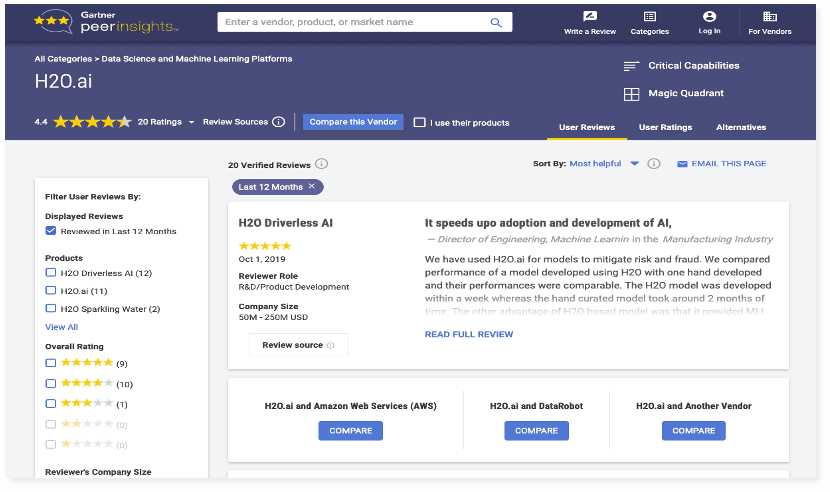Image resolution: width=830 pixels, height=492 pixels.
Task: Click the info icon in Review source button
Action: click(x=330, y=345)
